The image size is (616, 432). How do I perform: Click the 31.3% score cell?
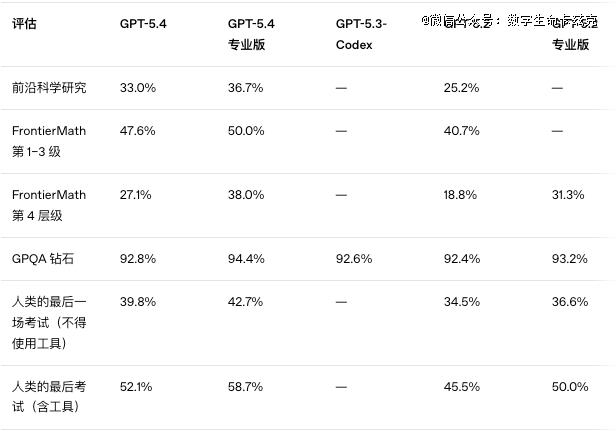point(570,195)
